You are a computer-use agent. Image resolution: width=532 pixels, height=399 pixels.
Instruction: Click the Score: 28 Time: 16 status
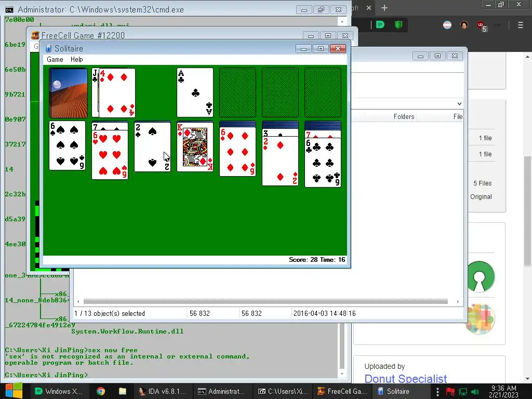pos(317,260)
